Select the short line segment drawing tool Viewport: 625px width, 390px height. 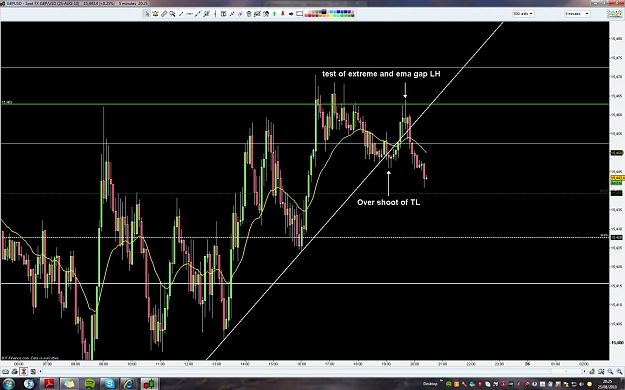181,14
